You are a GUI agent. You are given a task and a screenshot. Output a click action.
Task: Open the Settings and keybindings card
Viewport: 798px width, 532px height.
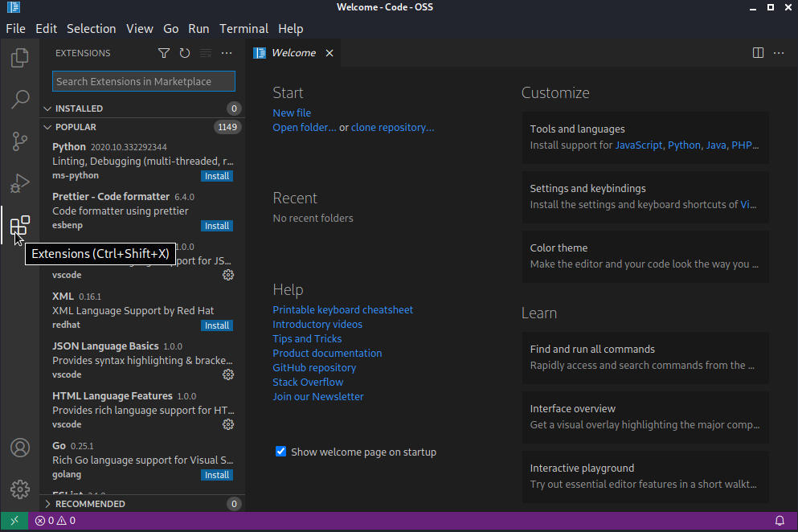click(645, 197)
